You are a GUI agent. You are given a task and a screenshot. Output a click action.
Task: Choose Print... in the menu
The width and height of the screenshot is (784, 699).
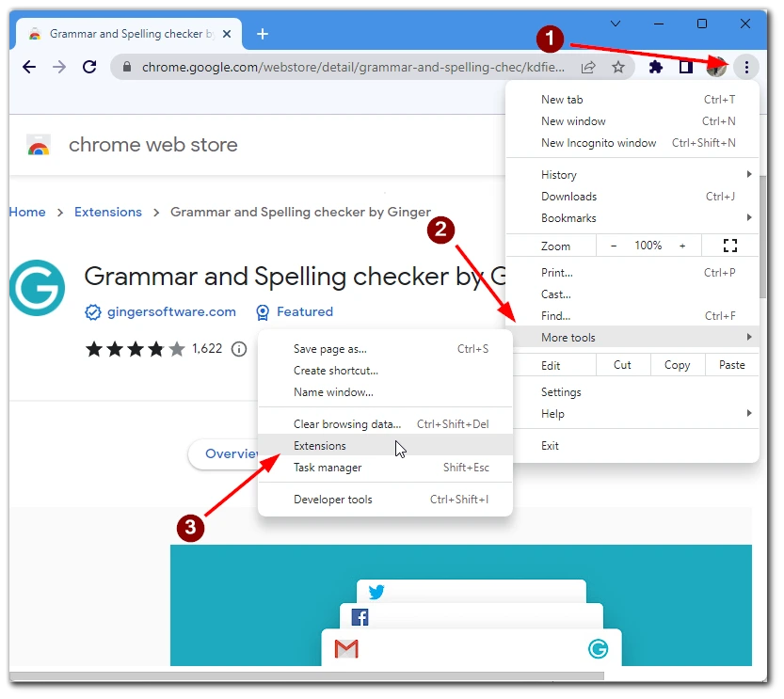coord(632,273)
